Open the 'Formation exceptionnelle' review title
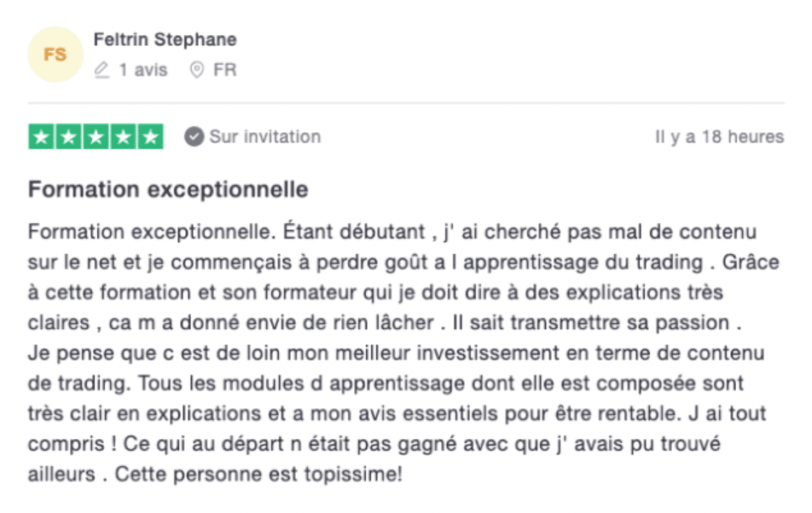812x513 pixels. [x=168, y=190]
